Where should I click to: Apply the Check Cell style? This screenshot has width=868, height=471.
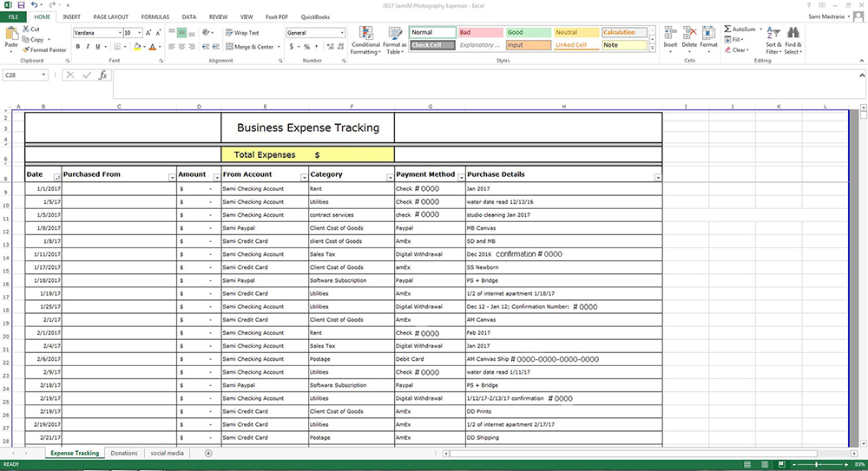432,45
